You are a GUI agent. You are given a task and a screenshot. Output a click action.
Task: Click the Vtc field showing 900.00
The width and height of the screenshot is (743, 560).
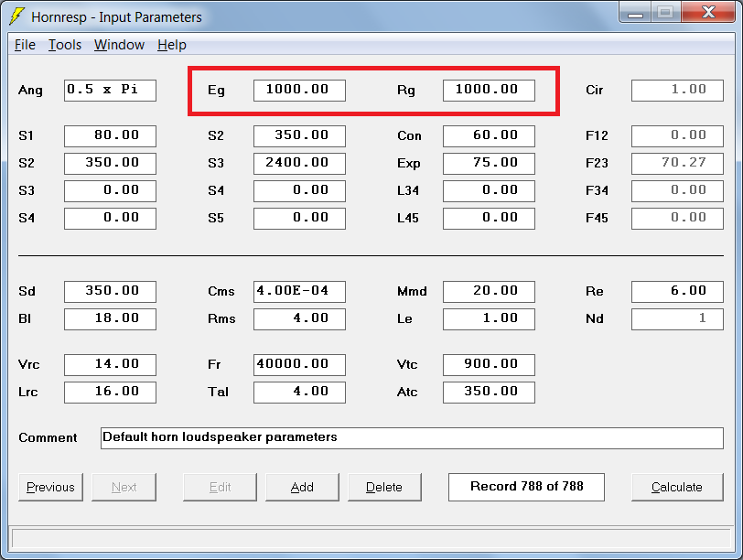tap(489, 365)
